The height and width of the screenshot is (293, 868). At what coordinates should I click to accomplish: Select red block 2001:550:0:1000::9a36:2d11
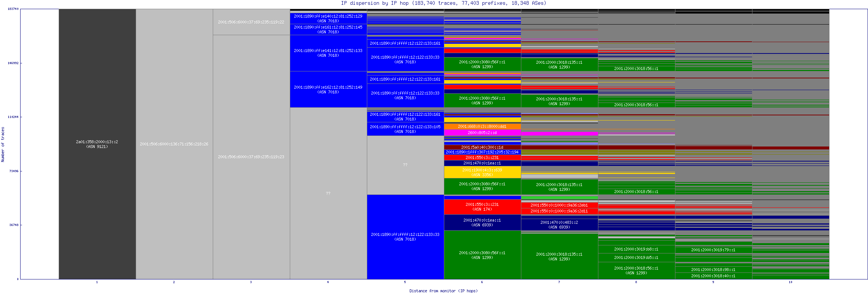click(x=559, y=211)
